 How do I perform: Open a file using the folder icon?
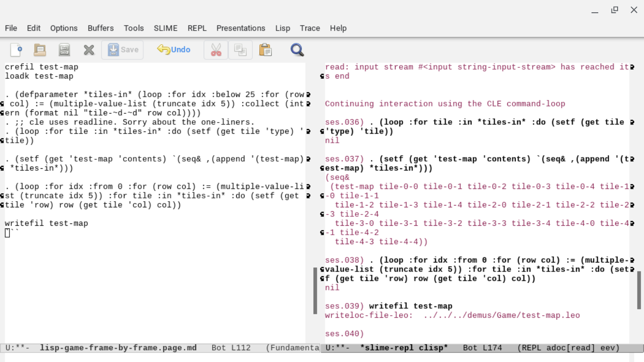(x=40, y=49)
